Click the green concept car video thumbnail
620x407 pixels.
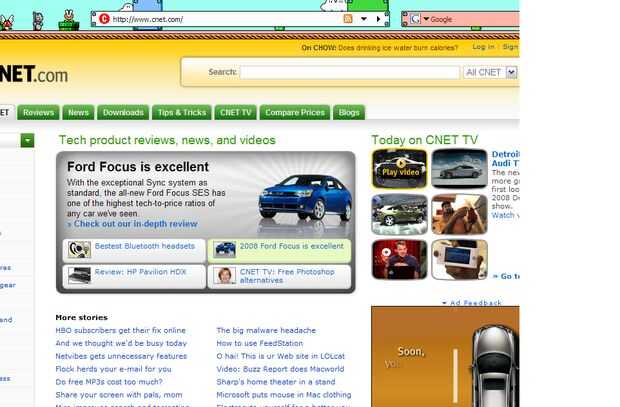400,214
